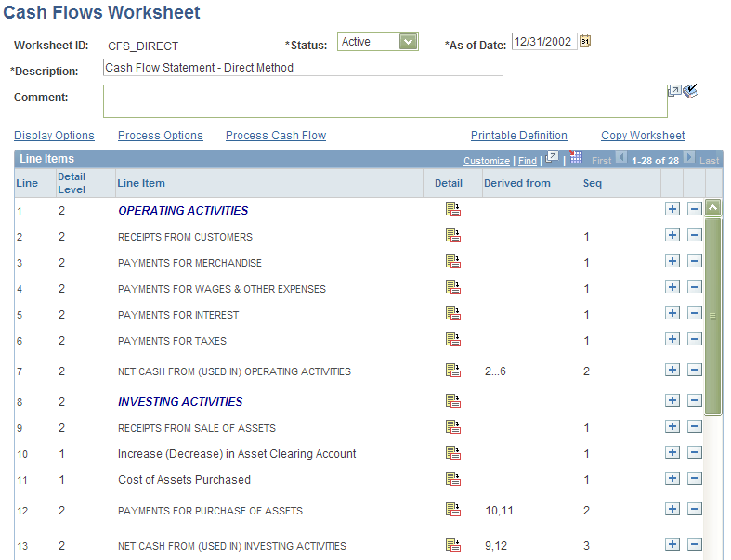Viewport: 731px width, 560px height.
Task: Add a row after RECEIPTS FROM CUSTOMERS
Action: 672,236
